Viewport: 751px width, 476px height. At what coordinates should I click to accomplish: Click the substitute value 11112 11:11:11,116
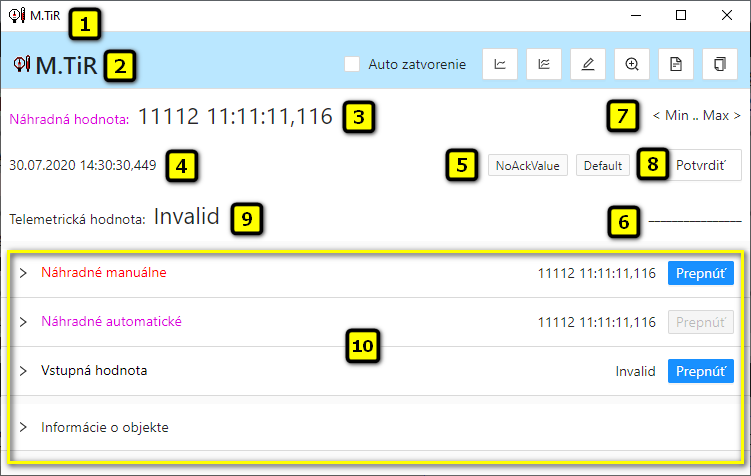pyautogui.click(x=235, y=116)
